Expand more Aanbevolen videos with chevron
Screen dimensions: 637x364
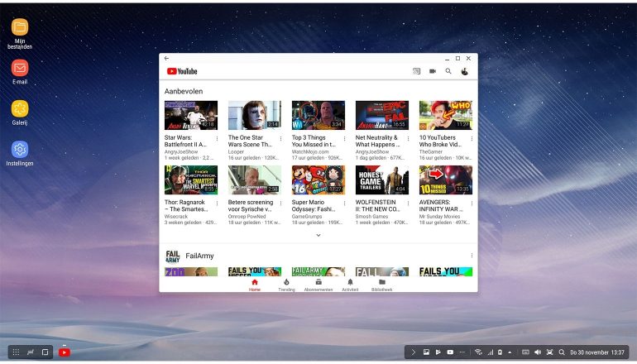[x=318, y=236]
